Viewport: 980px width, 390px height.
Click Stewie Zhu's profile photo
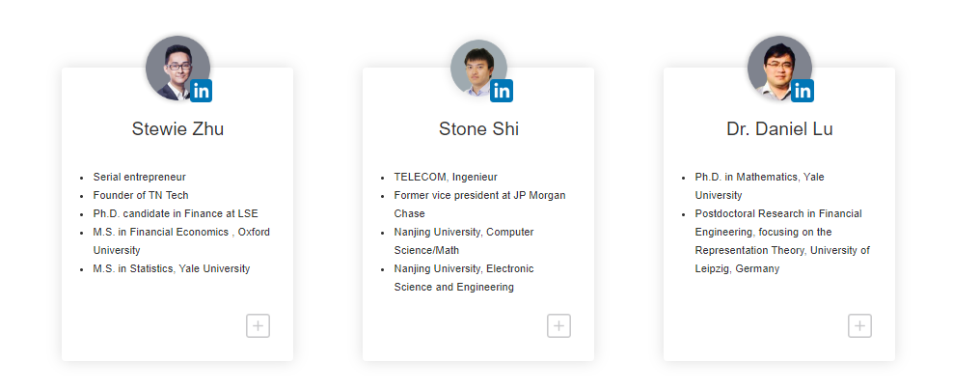(x=174, y=66)
